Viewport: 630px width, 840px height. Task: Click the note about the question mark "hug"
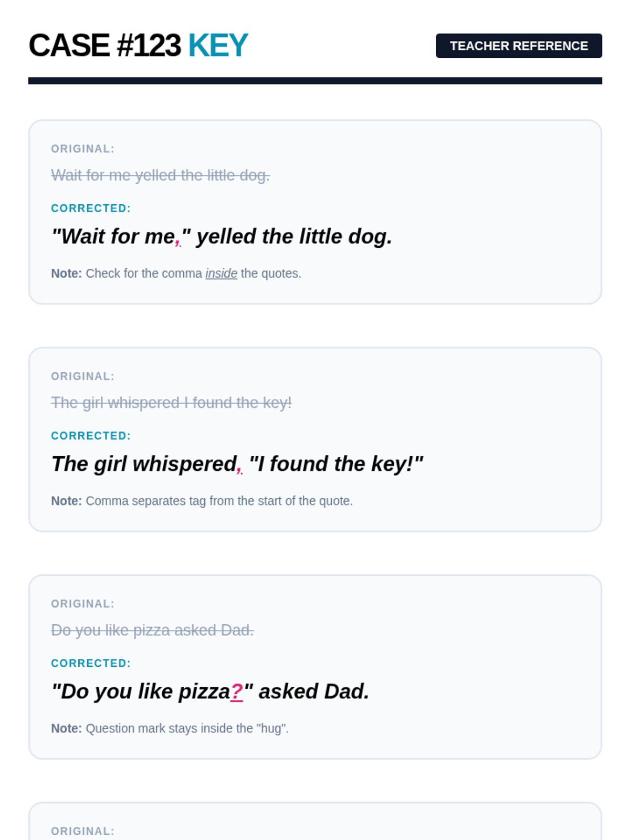click(x=170, y=729)
